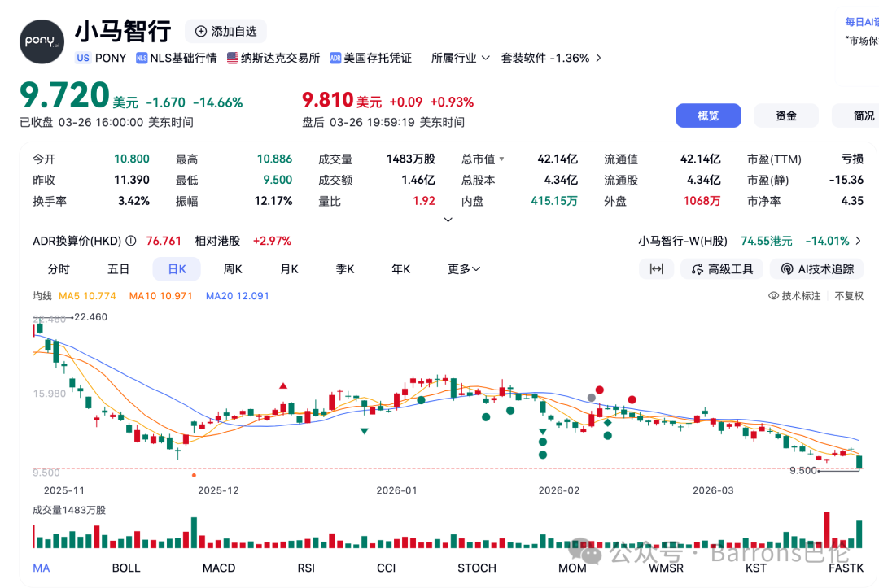Click the 市盈(静) -15.36 value
The image size is (879, 588).
click(x=846, y=180)
